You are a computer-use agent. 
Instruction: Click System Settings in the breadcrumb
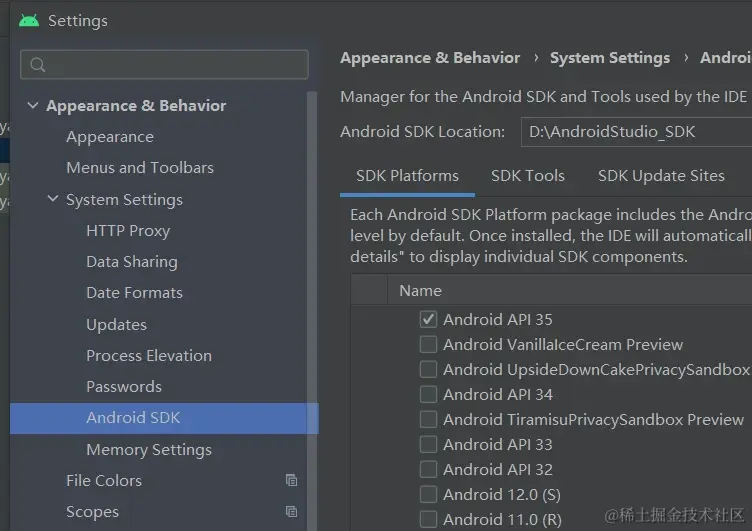[x=610, y=58]
